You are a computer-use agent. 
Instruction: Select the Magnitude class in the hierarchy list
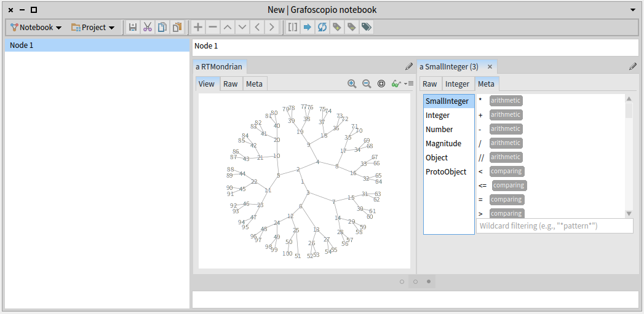point(449,144)
